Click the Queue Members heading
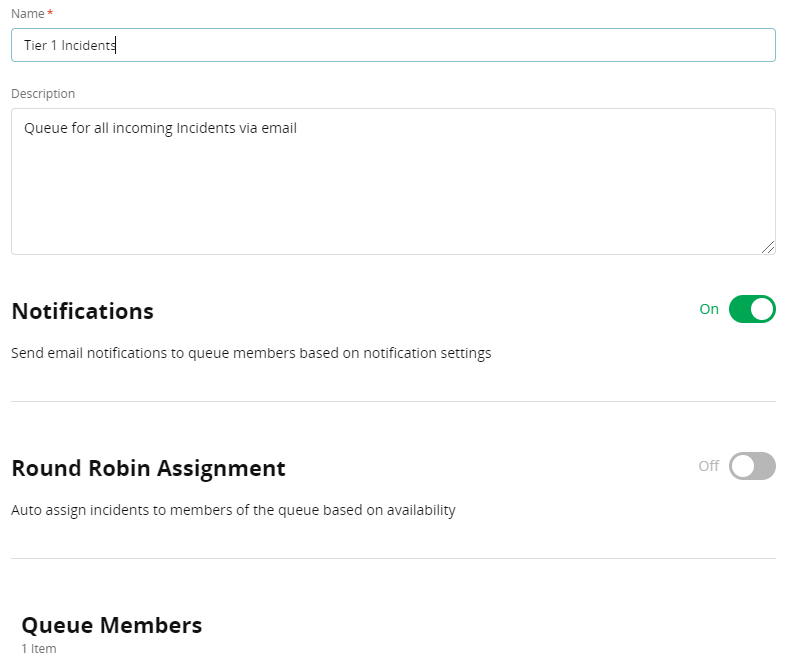The image size is (796, 666). tap(111, 625)
